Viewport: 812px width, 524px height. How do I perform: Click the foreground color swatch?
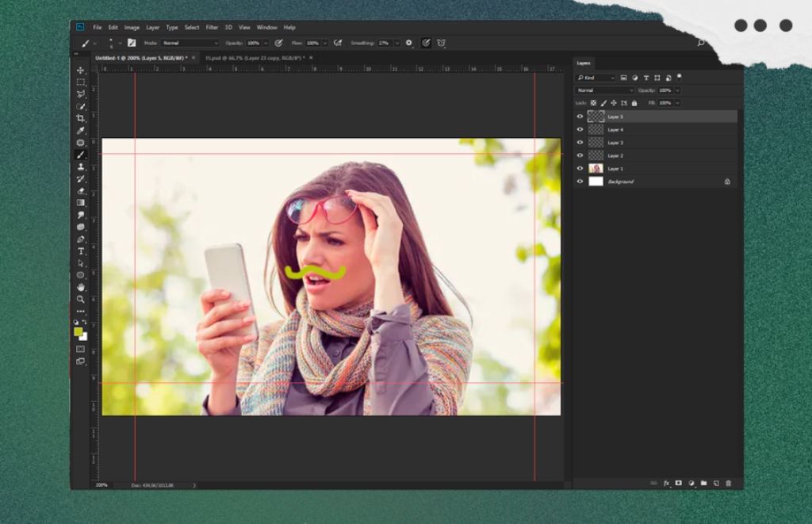pos(78,331)
